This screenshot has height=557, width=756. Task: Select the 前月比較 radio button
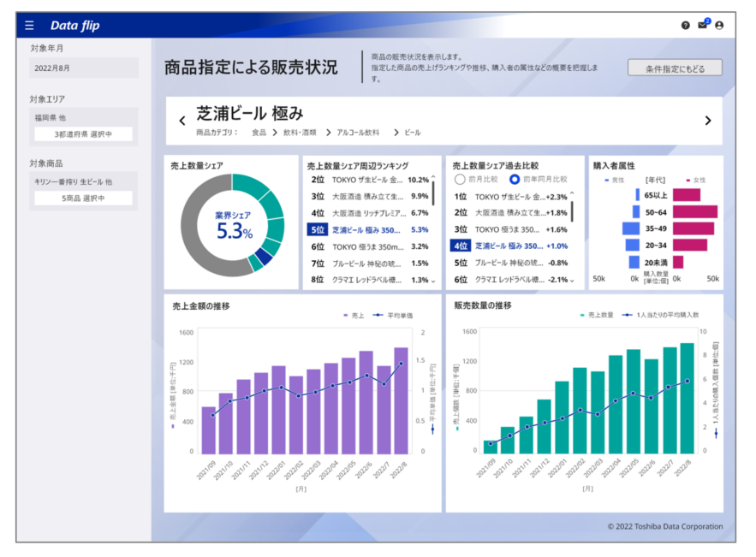pos(460,179)
